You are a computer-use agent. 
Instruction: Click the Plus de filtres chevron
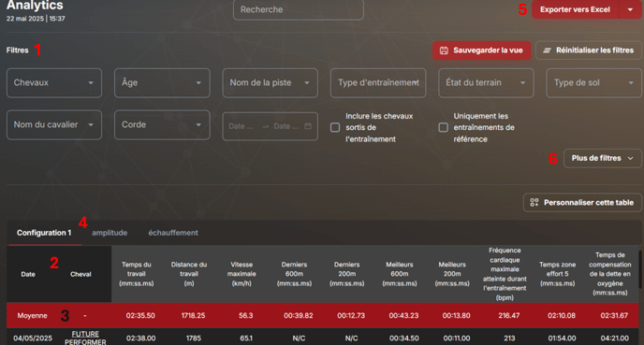(631, 158)
